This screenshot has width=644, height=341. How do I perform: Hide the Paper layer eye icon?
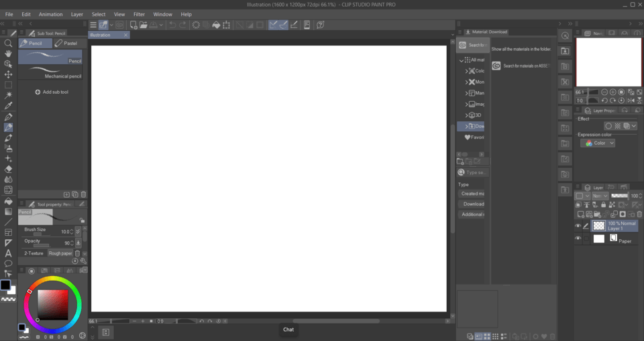(x=578, y=238)
